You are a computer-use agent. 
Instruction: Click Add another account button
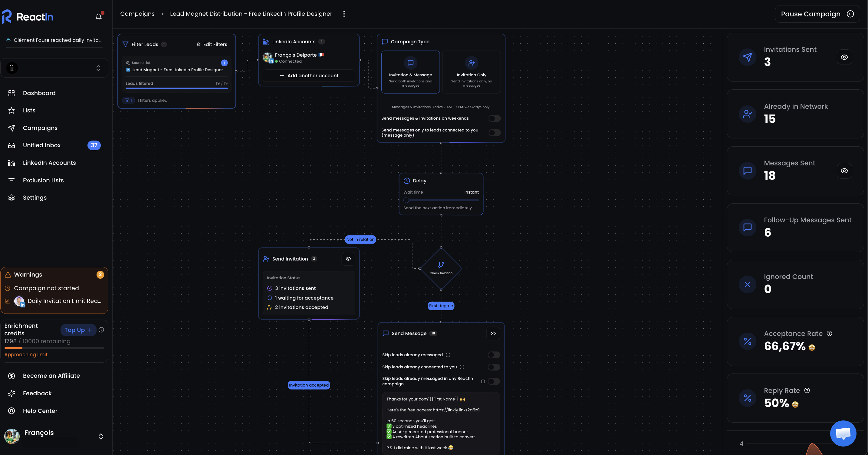click(309, 75)
